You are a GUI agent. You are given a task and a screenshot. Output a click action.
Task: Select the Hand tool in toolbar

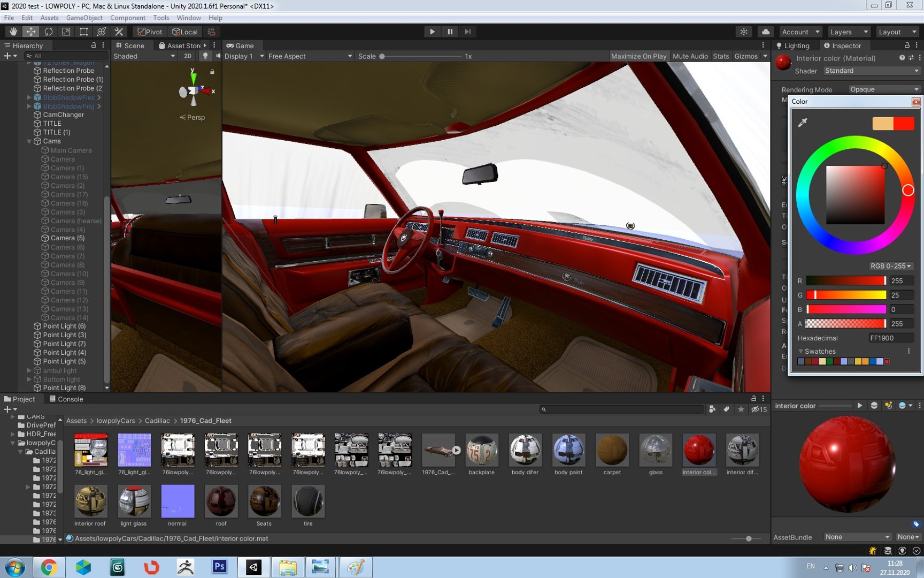click(13, 32)
